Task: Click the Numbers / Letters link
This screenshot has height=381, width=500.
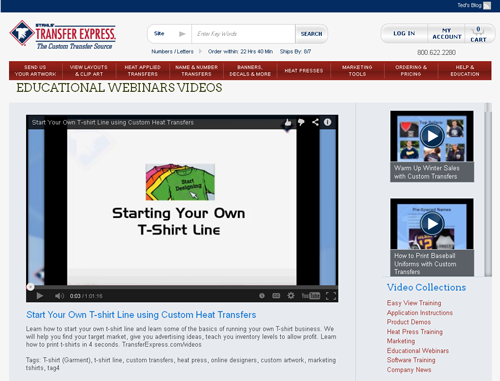Action: pos(172,51)
